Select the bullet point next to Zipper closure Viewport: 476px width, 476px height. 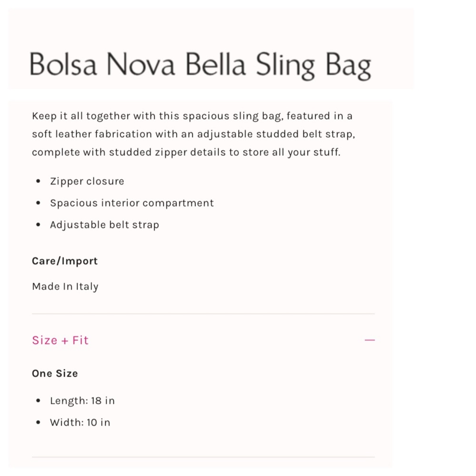coord(38,181)
